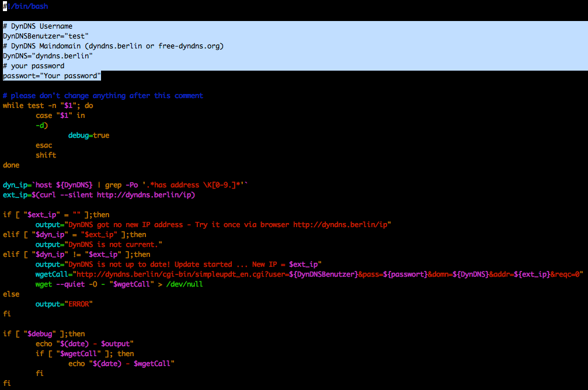Image resolution: width=588 pixels, height=390 pixels.
Task: Click the dyn_ip host grep line
Action: point(126,185)
